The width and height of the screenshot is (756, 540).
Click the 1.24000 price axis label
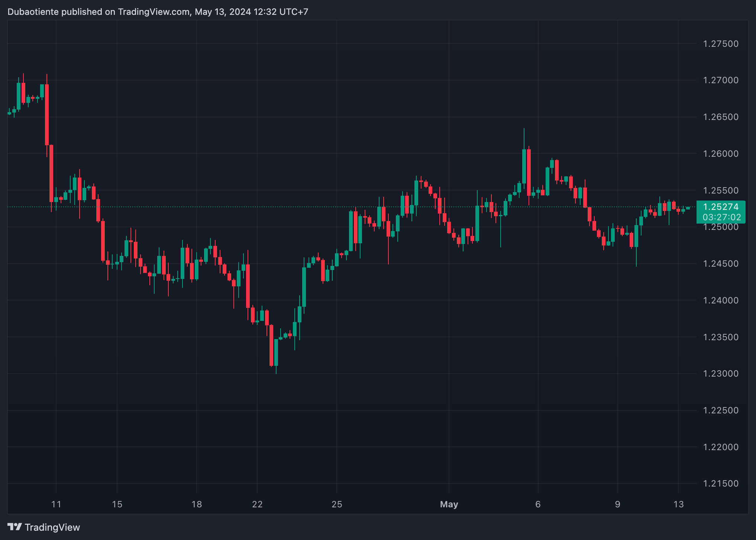721,300
